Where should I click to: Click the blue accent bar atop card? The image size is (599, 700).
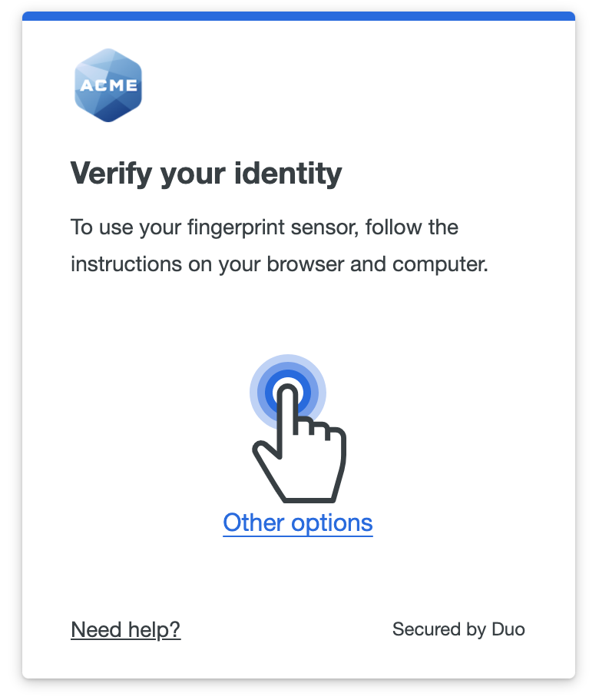tap(299, 16)
